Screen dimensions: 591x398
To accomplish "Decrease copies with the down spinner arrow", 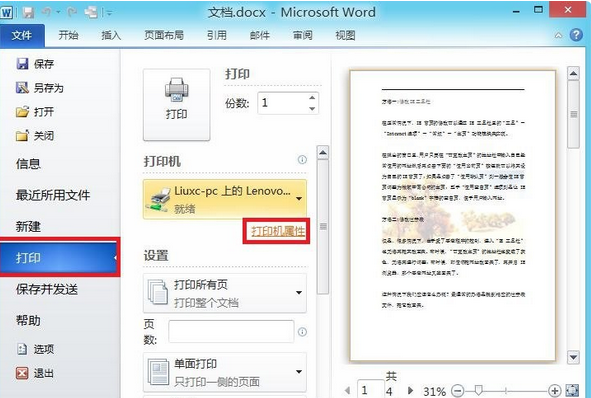I will (312, 109).
